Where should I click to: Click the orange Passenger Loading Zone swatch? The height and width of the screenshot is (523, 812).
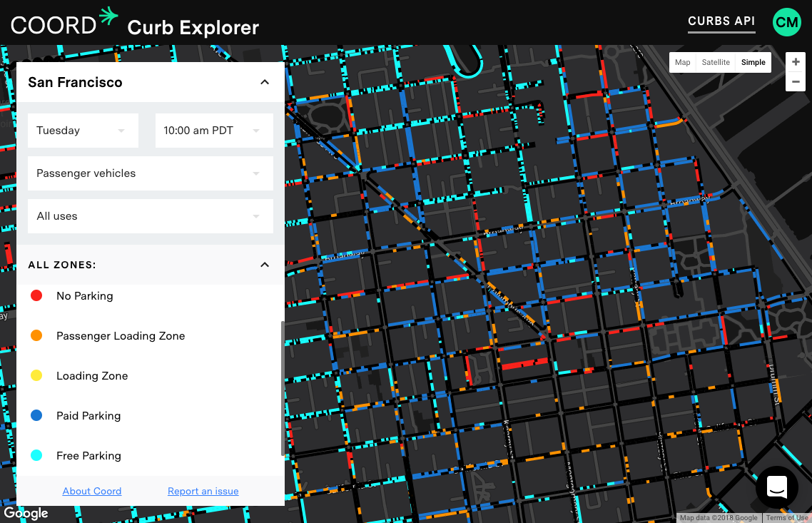click(36, 335)
